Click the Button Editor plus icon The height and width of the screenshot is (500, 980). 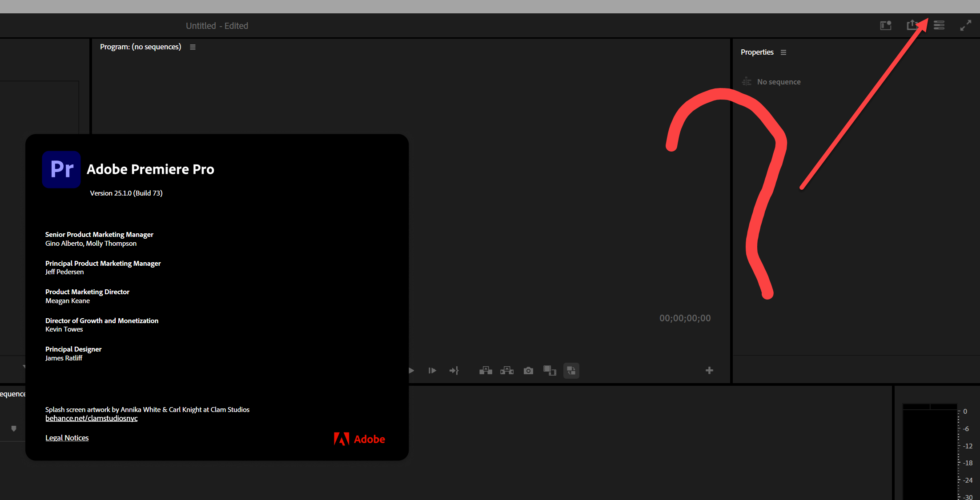click(x=710, y=371)
